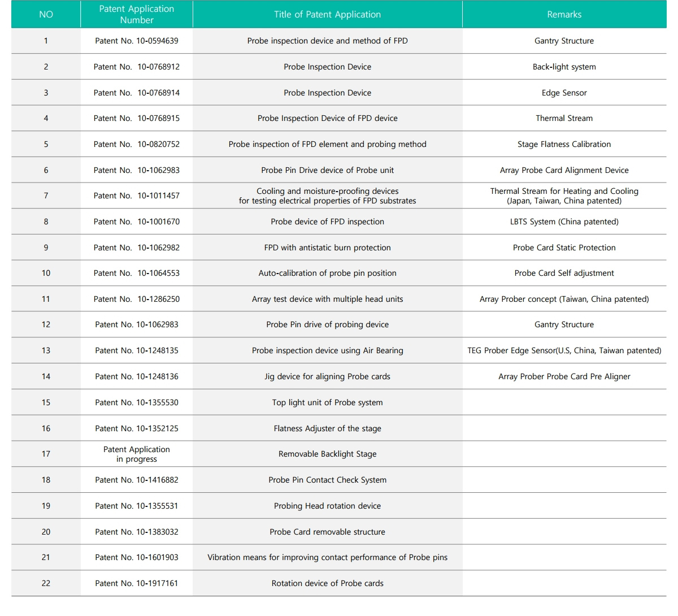
Task: Click 'Thermal Stream' remark in row 4
Action: [564, 118]
